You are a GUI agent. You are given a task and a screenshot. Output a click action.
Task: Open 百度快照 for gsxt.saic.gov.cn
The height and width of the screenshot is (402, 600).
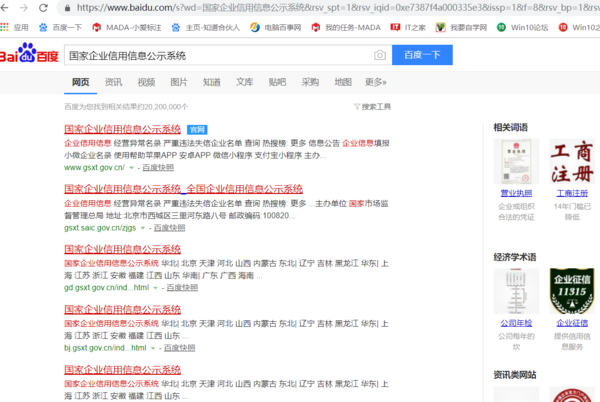[x=170, y=228]
